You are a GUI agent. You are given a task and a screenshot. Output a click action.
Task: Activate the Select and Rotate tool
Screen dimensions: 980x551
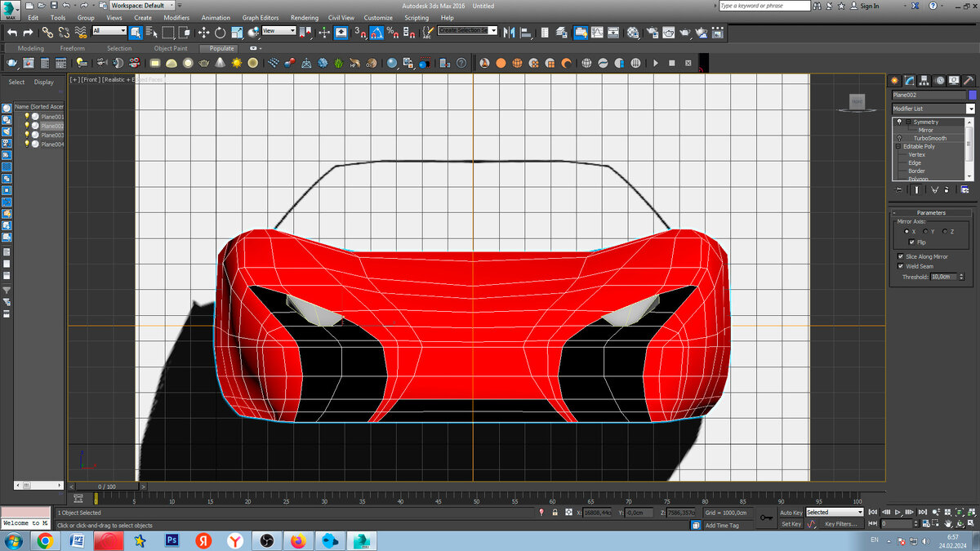click(x=220, y=33)
